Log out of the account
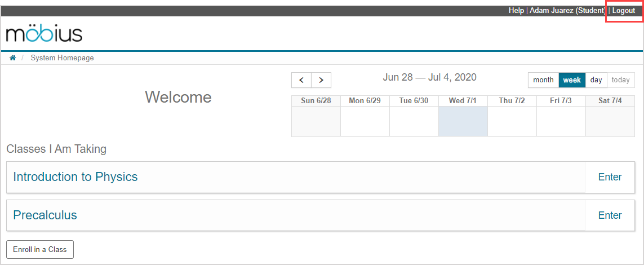Viewport: 644px width, 265px height. click(624, 11)
